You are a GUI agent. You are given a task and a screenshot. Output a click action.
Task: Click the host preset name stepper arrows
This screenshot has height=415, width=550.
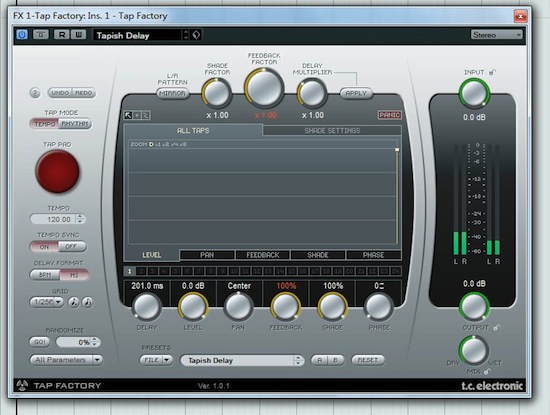coord(186,35)
